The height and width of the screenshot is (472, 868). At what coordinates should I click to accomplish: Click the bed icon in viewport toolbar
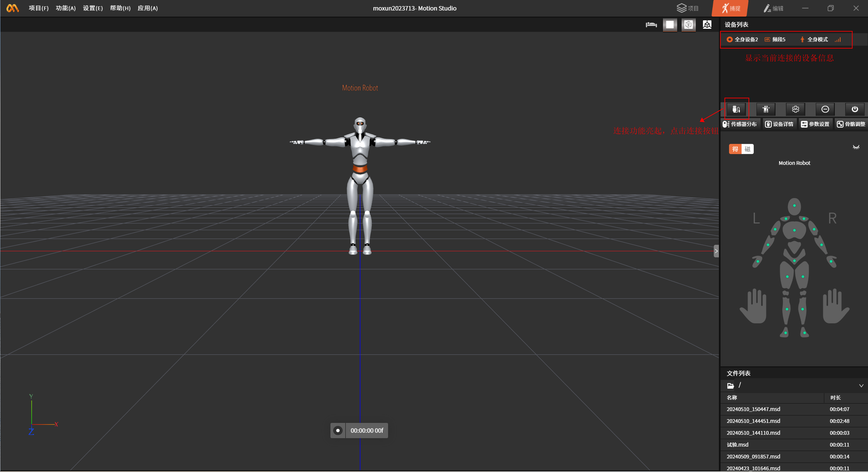651,25
